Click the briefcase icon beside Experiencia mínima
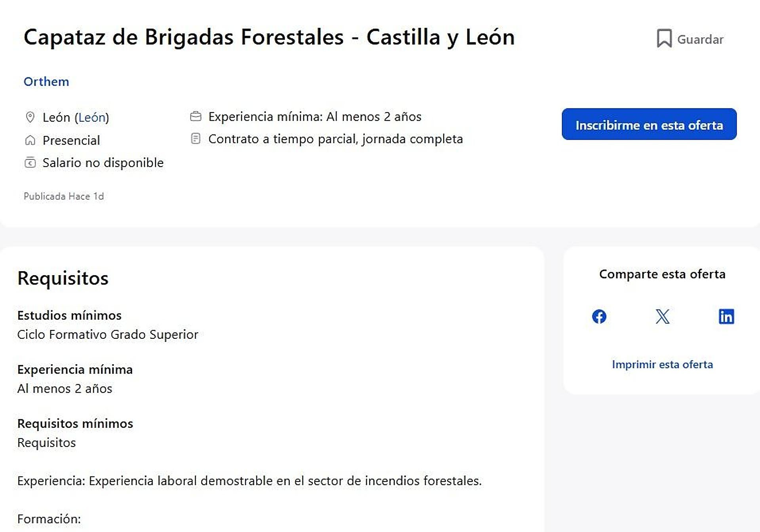 point(196,116)
